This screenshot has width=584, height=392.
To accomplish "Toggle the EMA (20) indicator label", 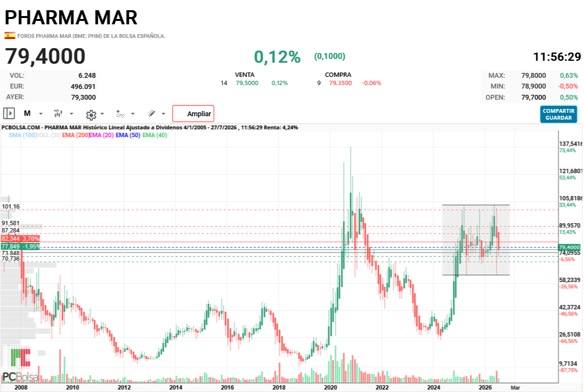I will click(101, 135).
